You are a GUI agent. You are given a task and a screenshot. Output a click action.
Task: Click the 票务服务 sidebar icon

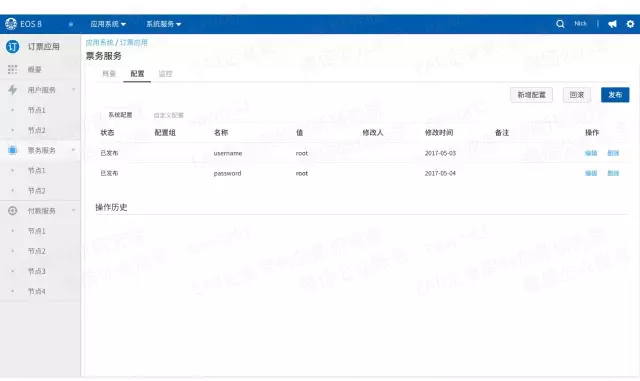(13, 150)
